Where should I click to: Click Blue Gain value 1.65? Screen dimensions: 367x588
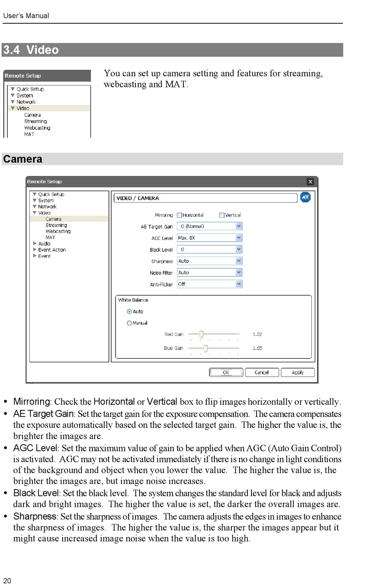pos(257,348)
